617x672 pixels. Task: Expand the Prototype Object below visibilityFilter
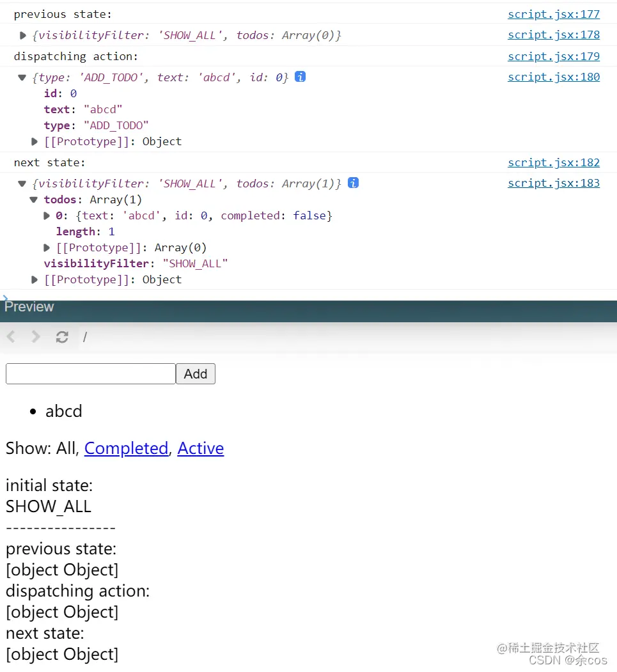pyautogui.click(x=35, y=279)
